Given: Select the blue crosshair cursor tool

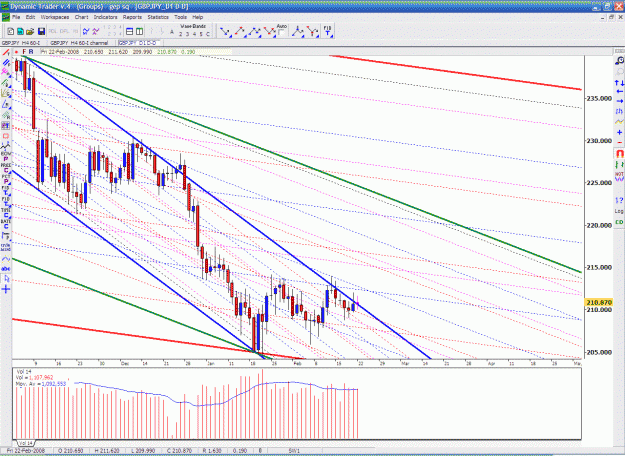Looking at the screenshot, I should coord(6,289).
